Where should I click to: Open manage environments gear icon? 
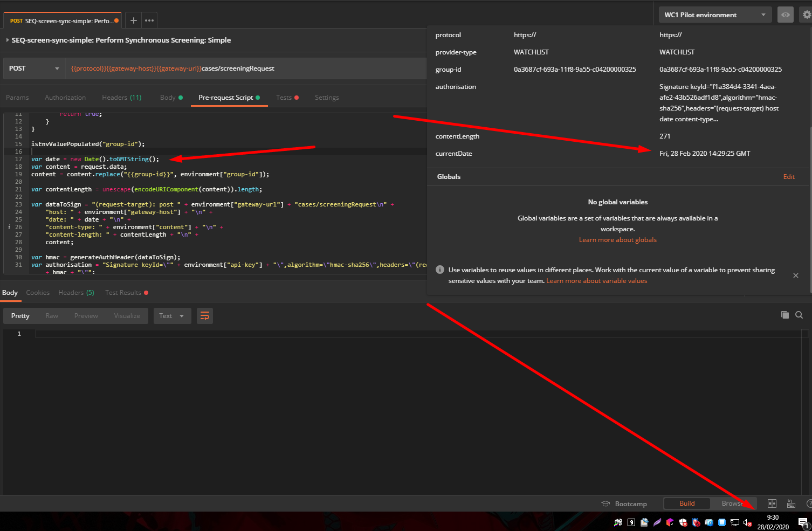point(807,15)
